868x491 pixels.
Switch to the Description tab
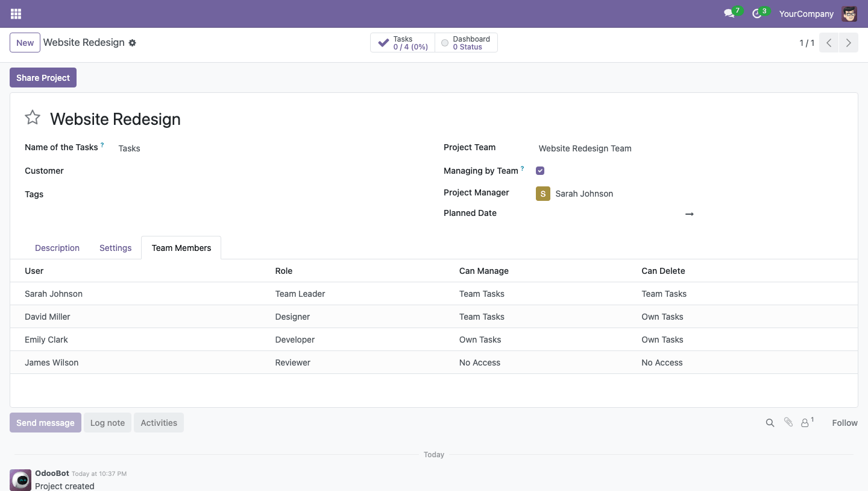tap(57, 248)
